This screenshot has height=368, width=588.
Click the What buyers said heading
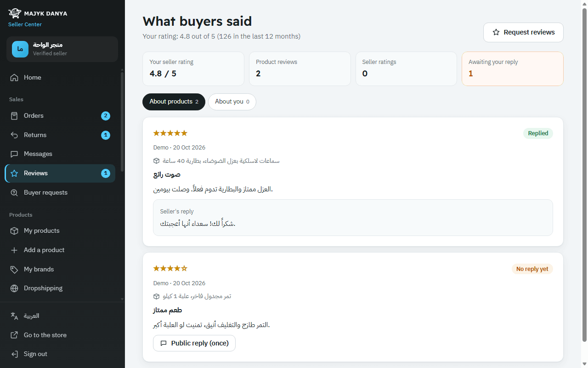coord(197,21)
